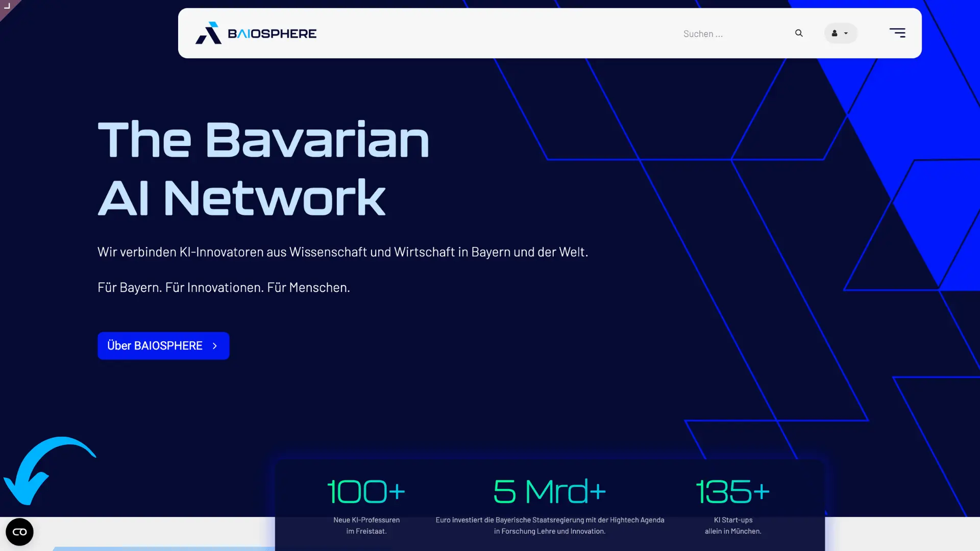This screenshot has height=551, width=980.
Task: Click the corner arrow icon top-left
Action: (7, 6)
